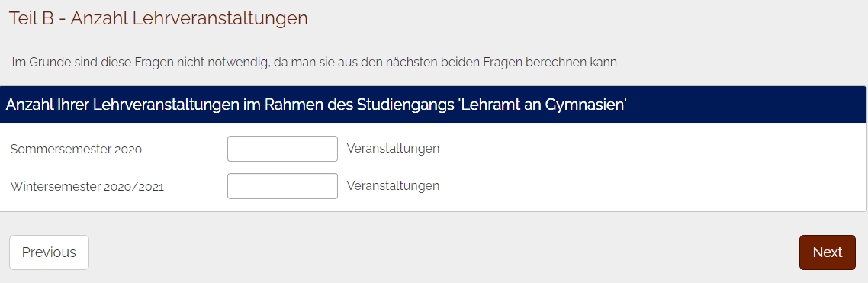Focus the Sommersemester 2020 input field

pyautogui.click(x=282, y=149)
